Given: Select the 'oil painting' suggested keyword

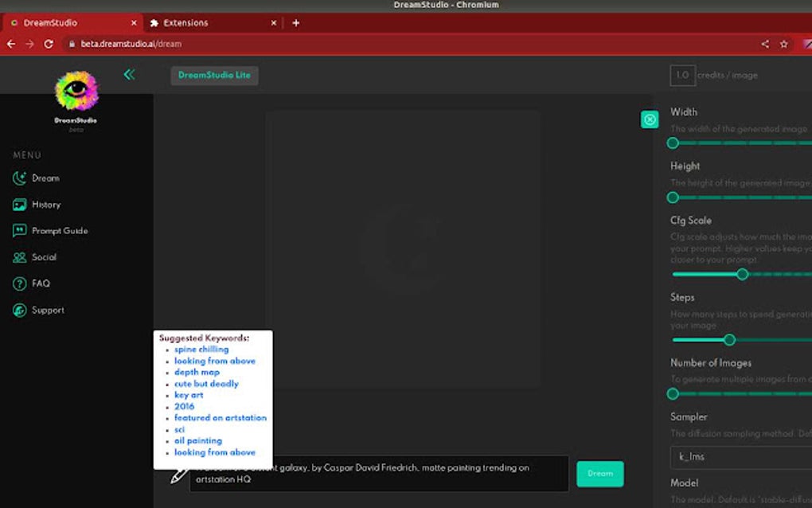Looking at the screenshot, I should 197,440.
